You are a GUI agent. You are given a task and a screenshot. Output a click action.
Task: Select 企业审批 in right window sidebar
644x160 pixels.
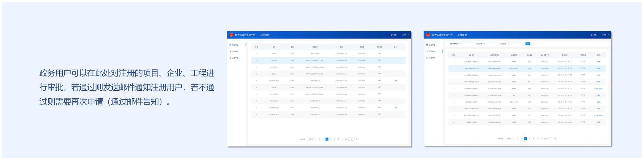[431, 51]
